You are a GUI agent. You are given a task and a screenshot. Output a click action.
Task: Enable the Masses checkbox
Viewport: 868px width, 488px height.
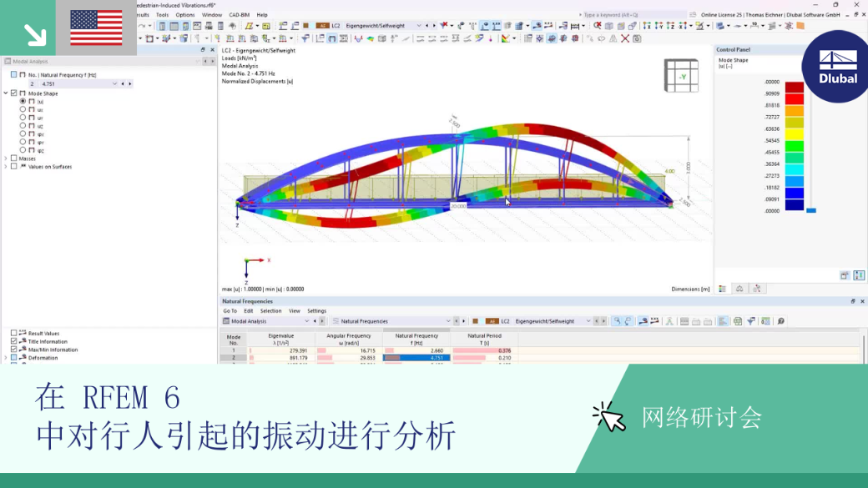coord(14,158)
